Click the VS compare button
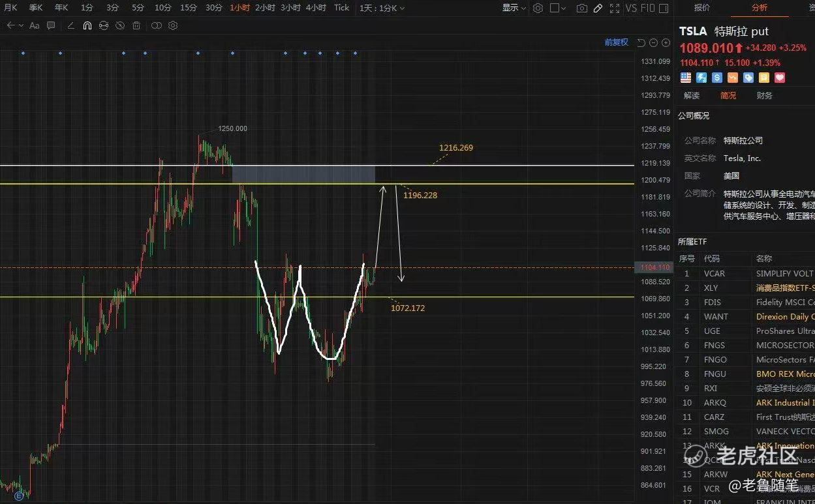This screenshot has width=815, height=504. [631, 8]
